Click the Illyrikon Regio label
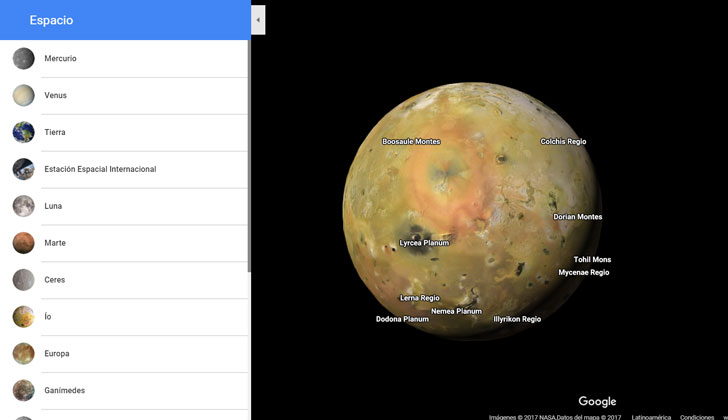The image size is (728, 420). click(x=517, y=319)
